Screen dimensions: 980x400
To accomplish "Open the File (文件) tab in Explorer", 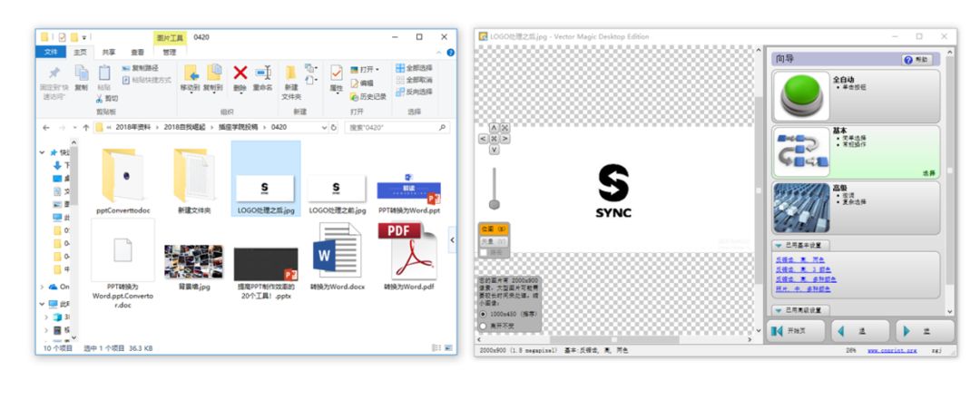I will [x=51, y=53].
